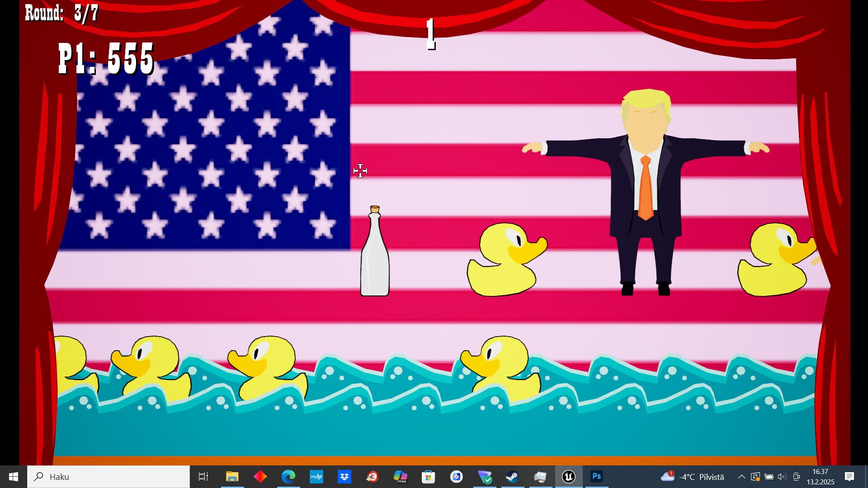Viewport: 868px width, 488px height.
Task: Open the Microsoft Store icon
Action: (x=428, y=477)
